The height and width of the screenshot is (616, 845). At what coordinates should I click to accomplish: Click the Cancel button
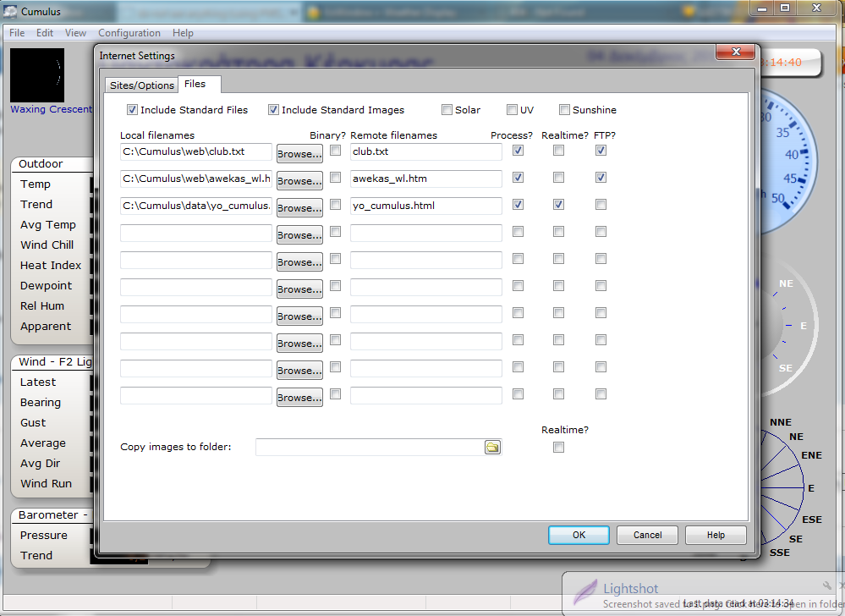point(647,535)
